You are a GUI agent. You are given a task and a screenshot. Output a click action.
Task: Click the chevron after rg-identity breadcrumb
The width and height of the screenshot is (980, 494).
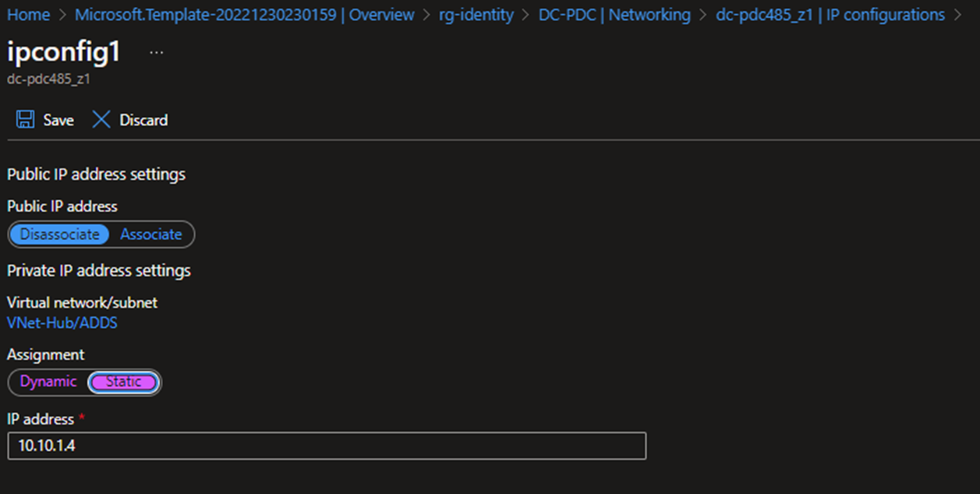point(526,15)
